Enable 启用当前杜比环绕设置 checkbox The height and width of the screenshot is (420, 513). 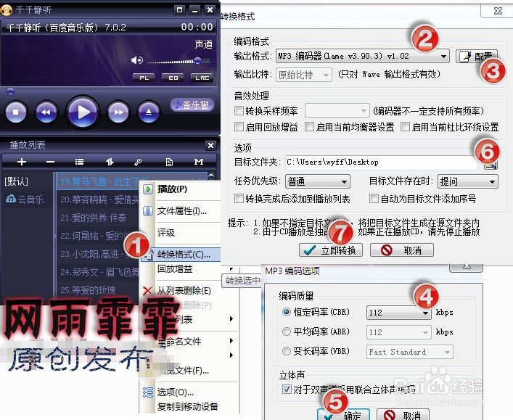point(406,127)
